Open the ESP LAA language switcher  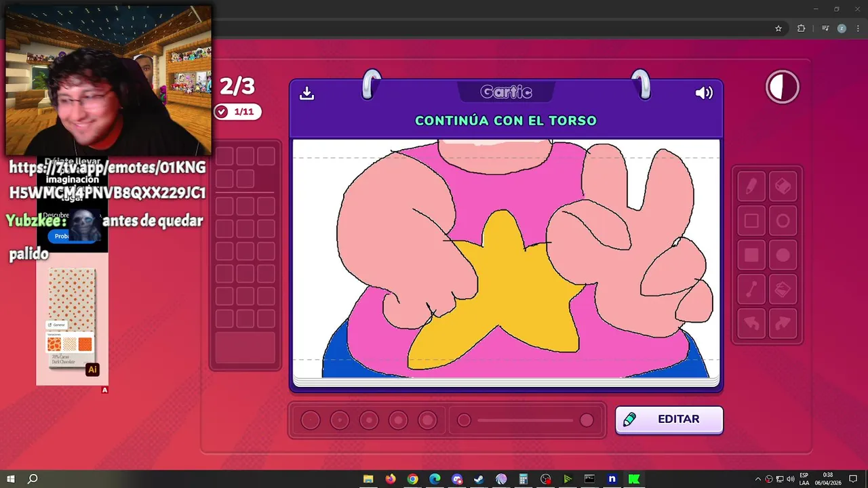(804, 479)
